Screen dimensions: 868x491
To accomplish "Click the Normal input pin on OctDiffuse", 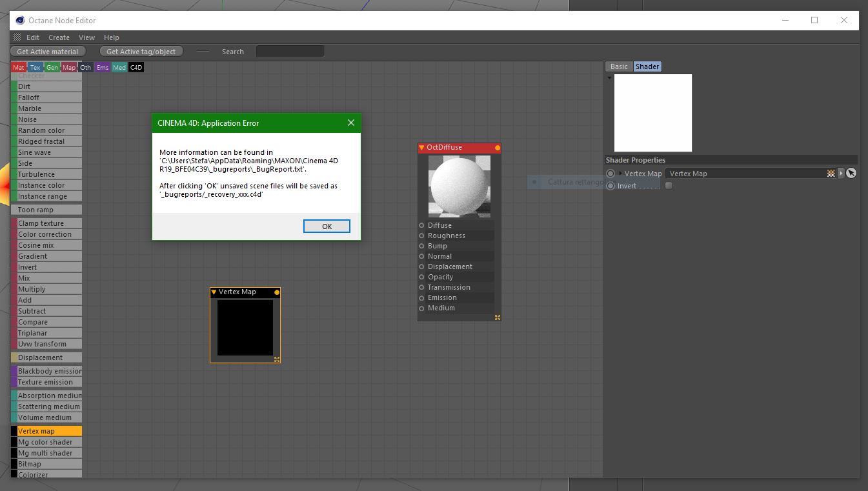I will (422, 256).
